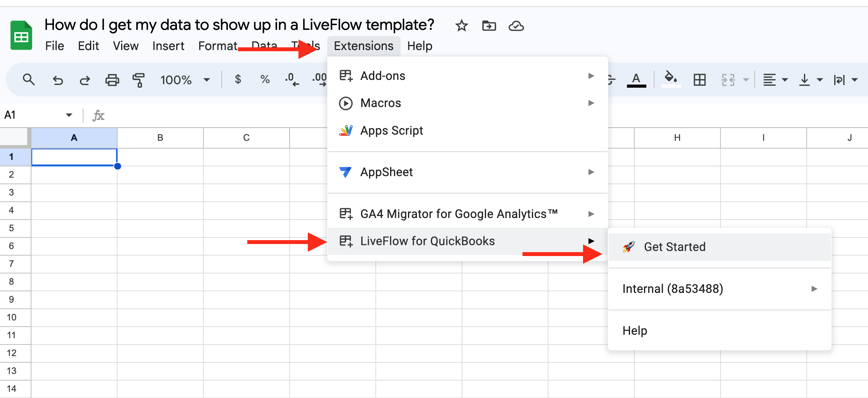Select column B header
This screenshot has height=398, width=868.
click(x=160, y=138)
